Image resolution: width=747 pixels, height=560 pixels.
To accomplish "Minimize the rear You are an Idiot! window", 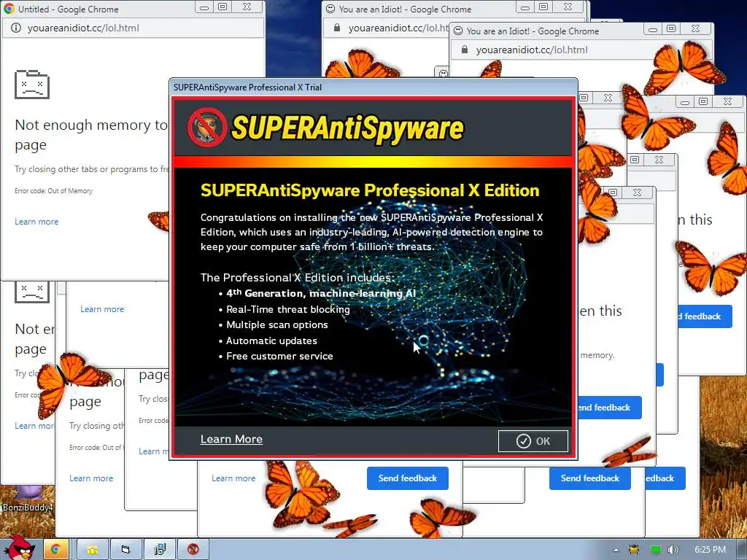I will pos(525,7).
